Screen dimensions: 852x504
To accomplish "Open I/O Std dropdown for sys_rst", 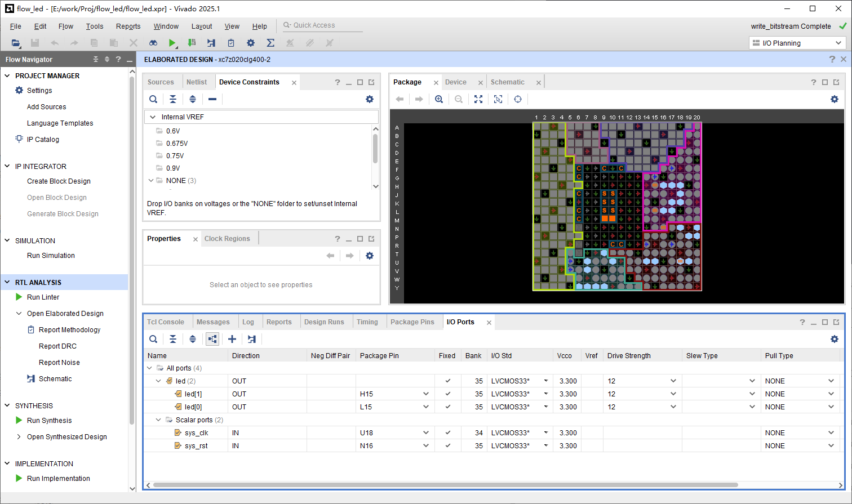I will tap(545, 446).
